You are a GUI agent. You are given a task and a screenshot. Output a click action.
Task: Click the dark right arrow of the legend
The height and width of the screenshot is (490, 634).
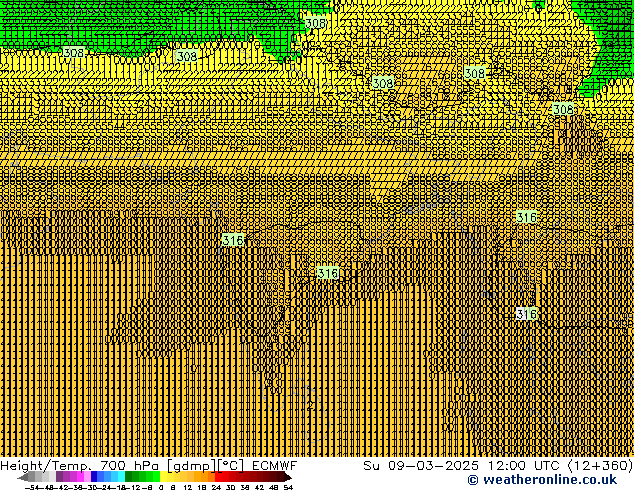[x=288, y=477]
